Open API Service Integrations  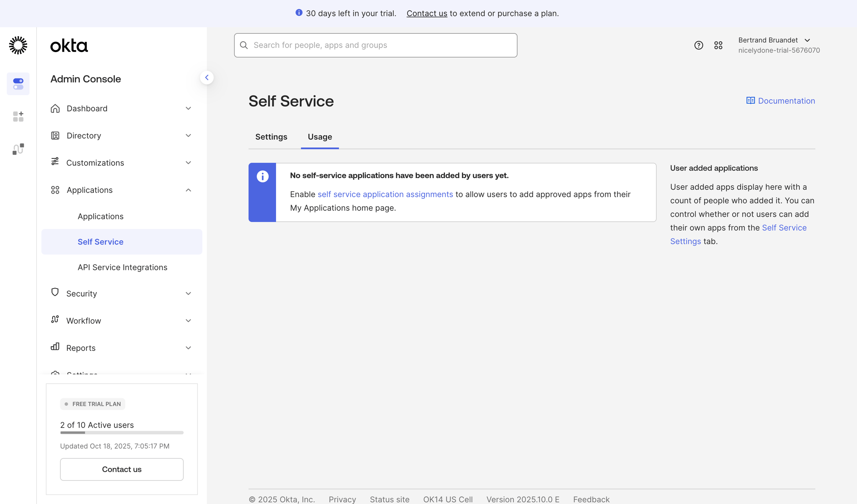pos(122,267)
